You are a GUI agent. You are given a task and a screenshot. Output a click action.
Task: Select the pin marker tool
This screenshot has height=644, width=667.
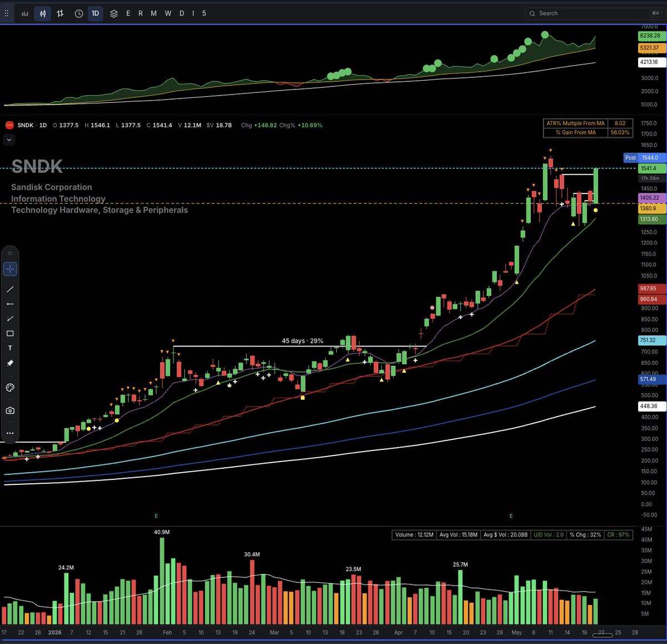click(x=10, y=363)
